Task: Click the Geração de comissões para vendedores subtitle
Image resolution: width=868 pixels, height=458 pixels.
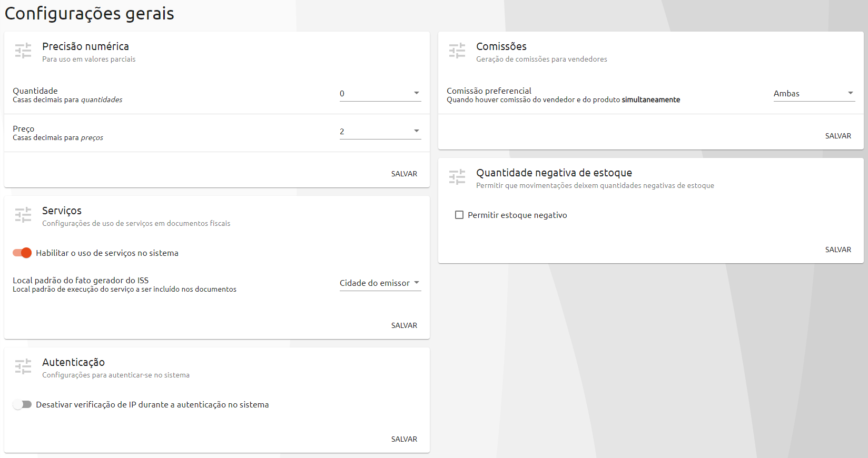Action: pyautogui.click(x=541, y=59)
